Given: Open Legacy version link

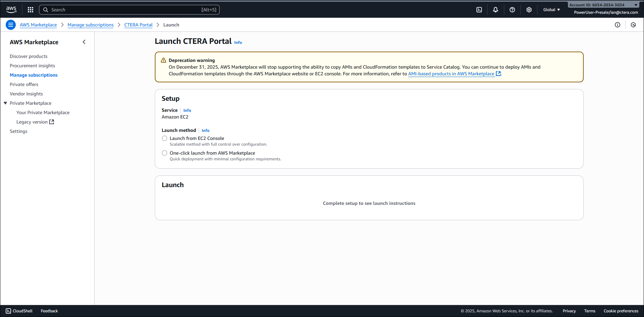Looking at the screenshot, I should coord(32,122).
